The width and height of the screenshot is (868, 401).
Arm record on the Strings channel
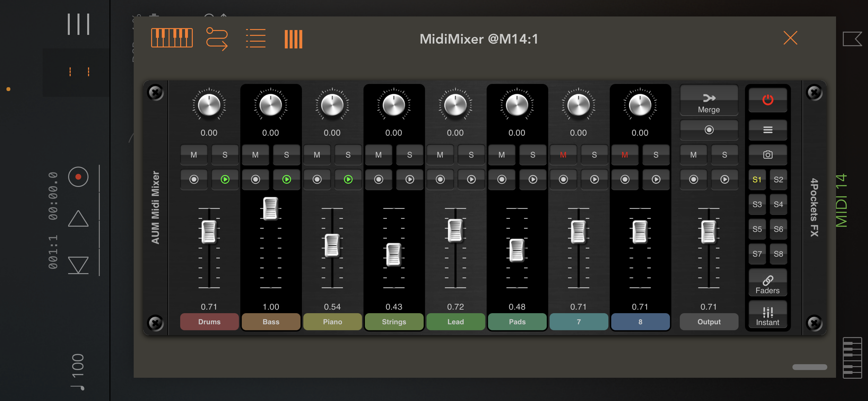pos(378,180)
